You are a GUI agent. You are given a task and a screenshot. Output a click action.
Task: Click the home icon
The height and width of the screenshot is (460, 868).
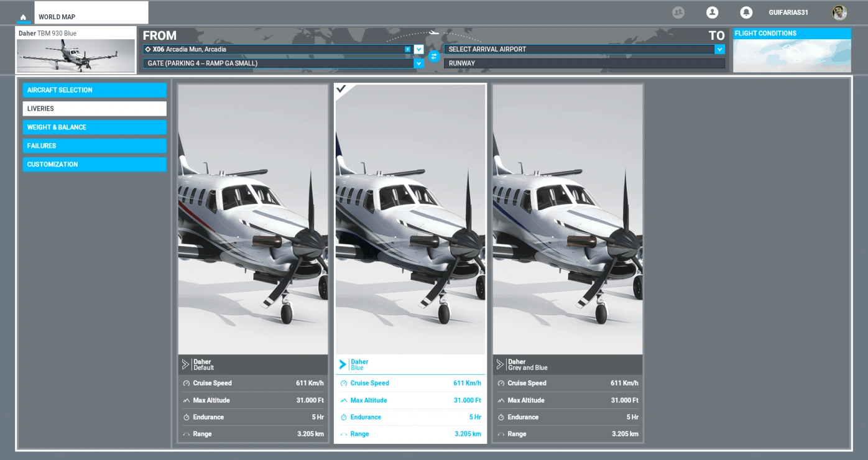pyautogui.click(x=23, y=17)
